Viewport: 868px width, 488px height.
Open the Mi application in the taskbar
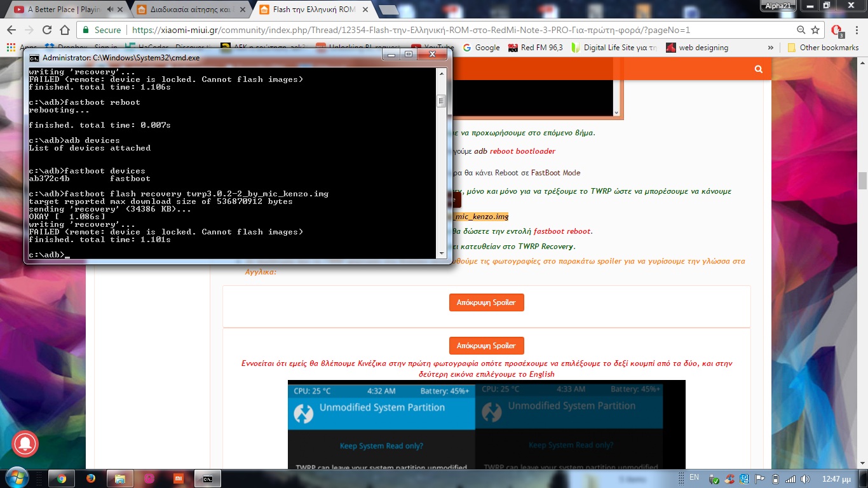(x=179, y=478)
